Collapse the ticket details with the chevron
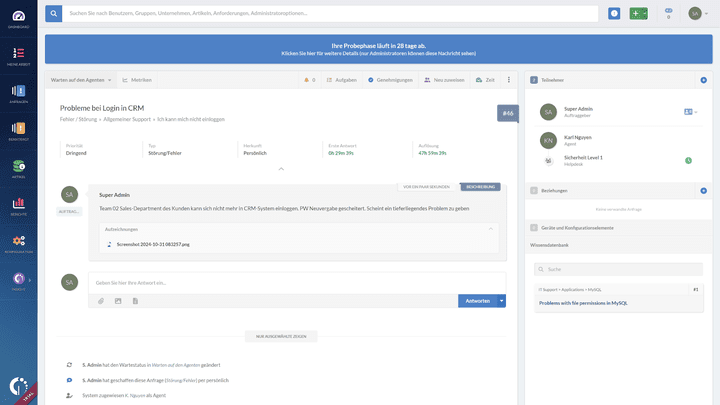This screenshot has width=720, height=405. point(281,169)
